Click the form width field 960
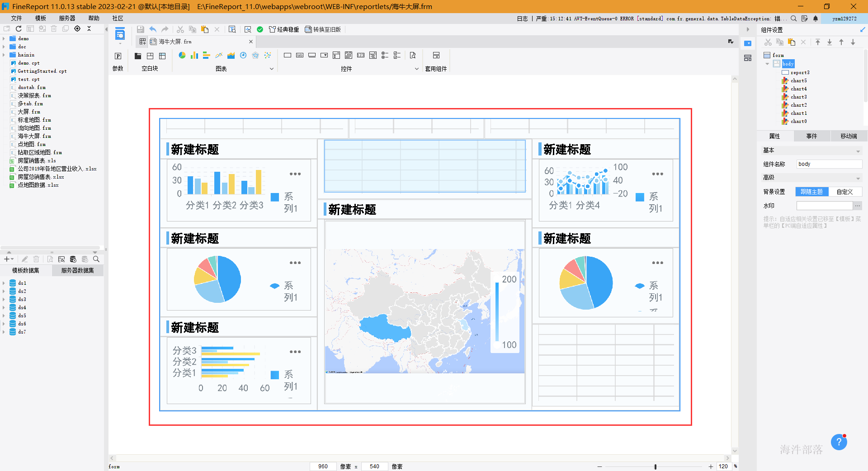Screen dimensions: 868x471 click(323, 466)
